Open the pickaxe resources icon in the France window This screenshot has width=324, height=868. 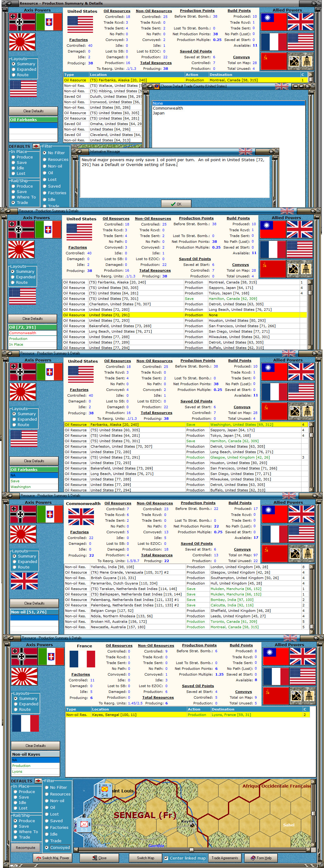pos(296,696)
